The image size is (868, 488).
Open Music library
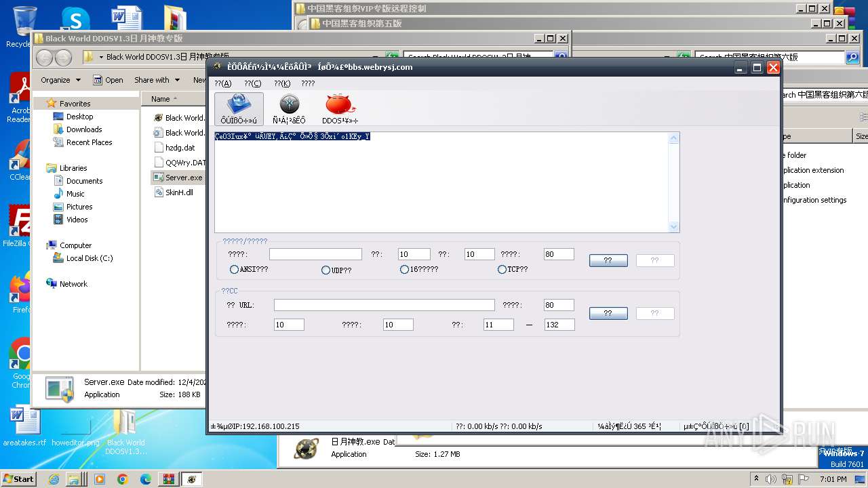click(75, 194)
